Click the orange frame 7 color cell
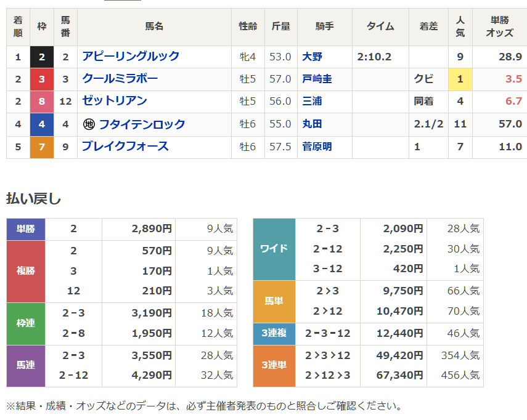Image resolution: width=527 pixels, height=420 pixels. tap(41, 147)
